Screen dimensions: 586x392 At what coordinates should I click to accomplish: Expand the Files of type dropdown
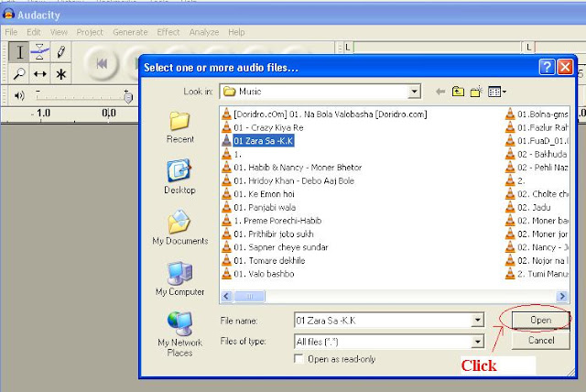click(x=477, y=342)
